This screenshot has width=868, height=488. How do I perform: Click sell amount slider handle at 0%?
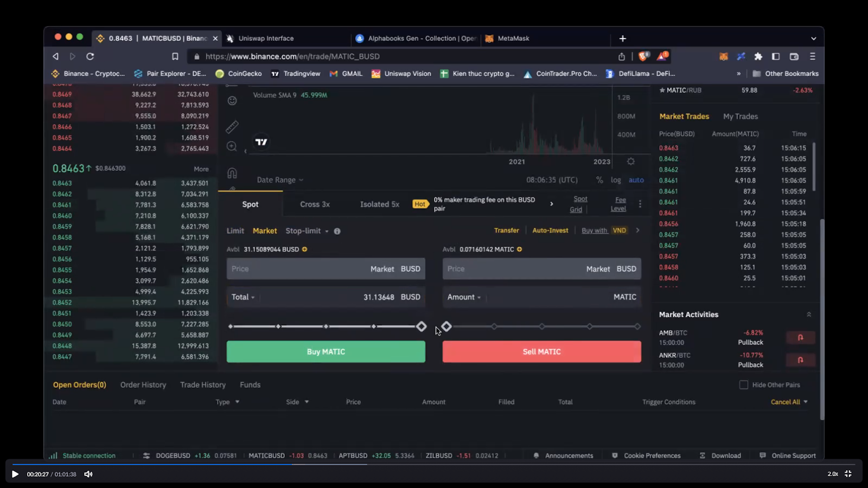(x=446, y=326)
